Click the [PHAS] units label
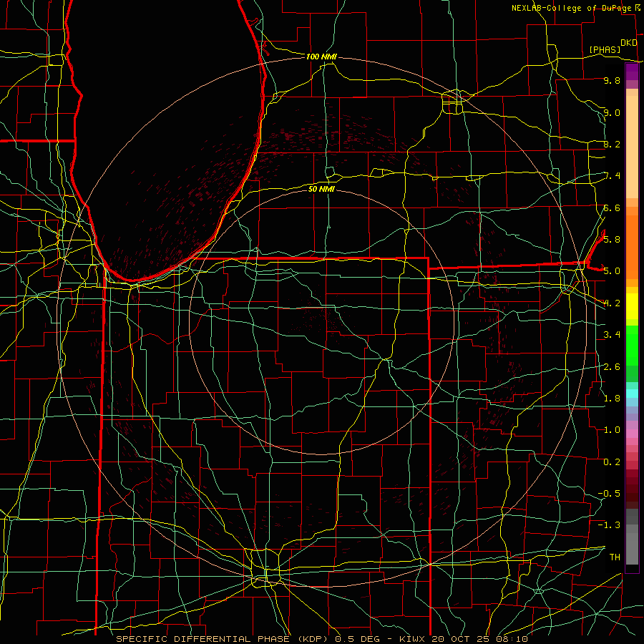The image size is (644, 644). [605, 50]
